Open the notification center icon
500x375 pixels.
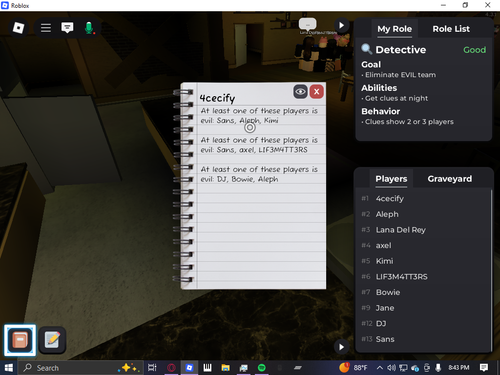tap(484, 368)
